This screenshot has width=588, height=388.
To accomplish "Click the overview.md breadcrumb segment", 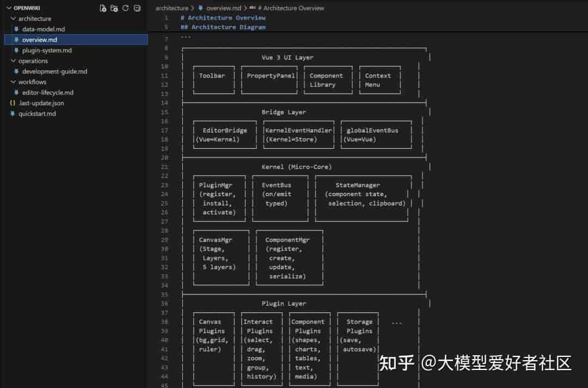I will pos(224,8).
